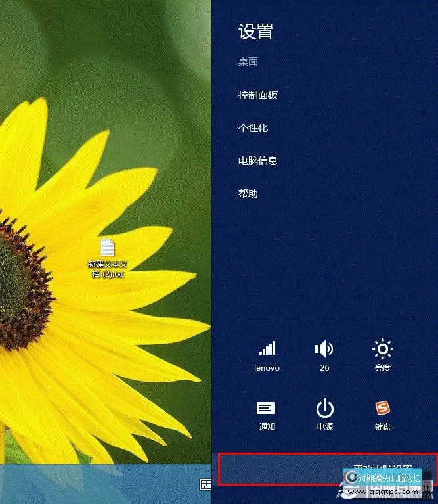Click the 桌面 label under settings title
438x504 pixels.
[x=248, y=62]
